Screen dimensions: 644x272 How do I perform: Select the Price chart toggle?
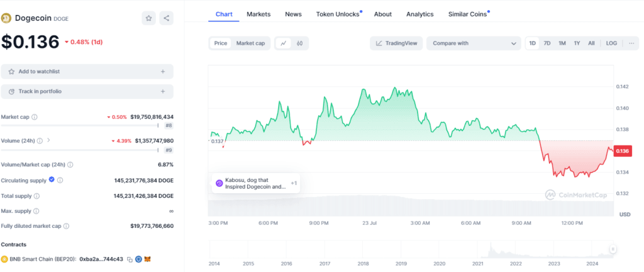point(221,43)
